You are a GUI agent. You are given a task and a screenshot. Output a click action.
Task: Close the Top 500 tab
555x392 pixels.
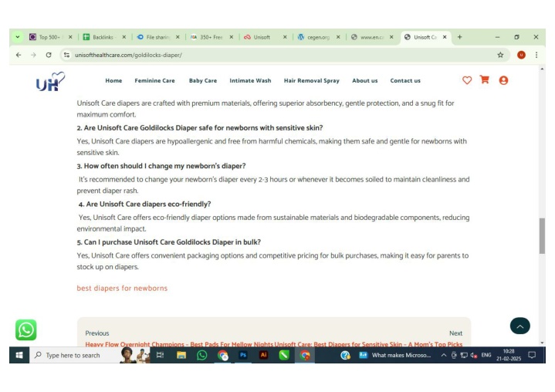[70, 37]
